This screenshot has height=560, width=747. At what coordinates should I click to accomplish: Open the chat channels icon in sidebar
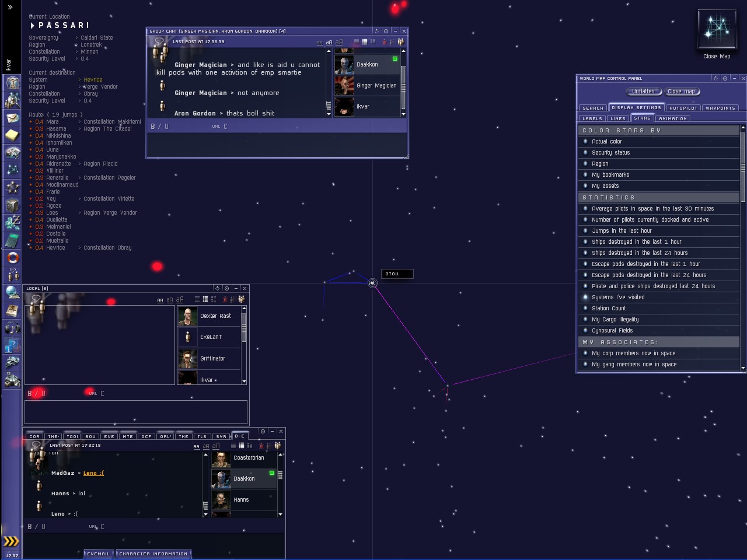[x=12, y=275]
